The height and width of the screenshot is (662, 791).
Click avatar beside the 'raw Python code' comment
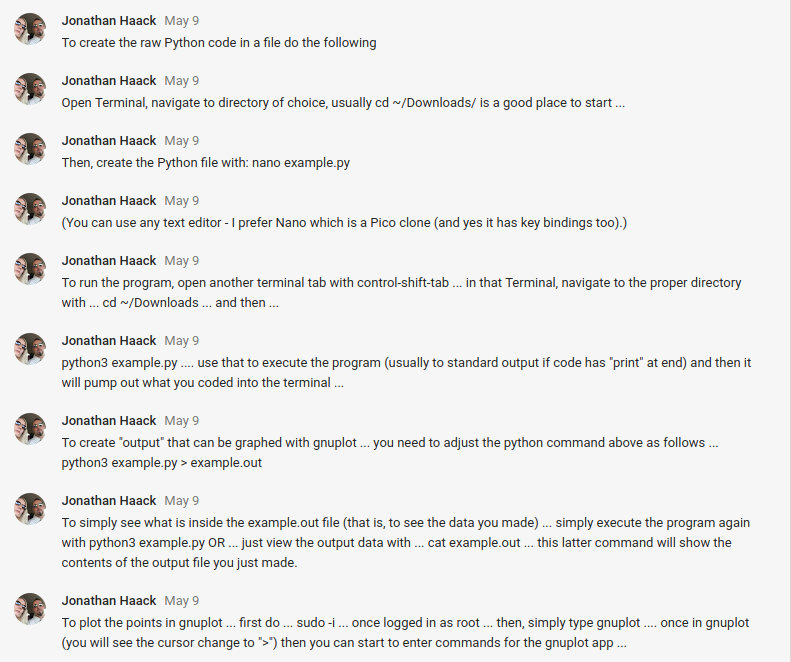coord(30,29)
